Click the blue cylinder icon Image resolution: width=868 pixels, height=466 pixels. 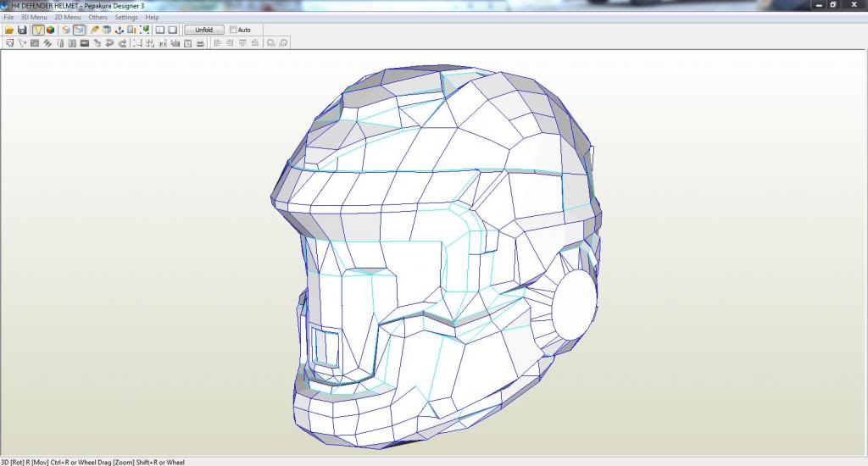106,30
